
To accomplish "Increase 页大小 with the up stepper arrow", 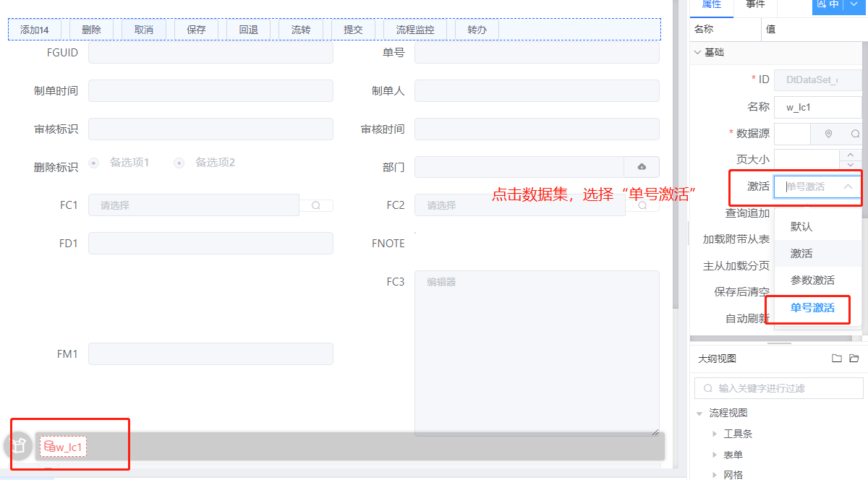I will pyautogui.click(x=851, y=154).
